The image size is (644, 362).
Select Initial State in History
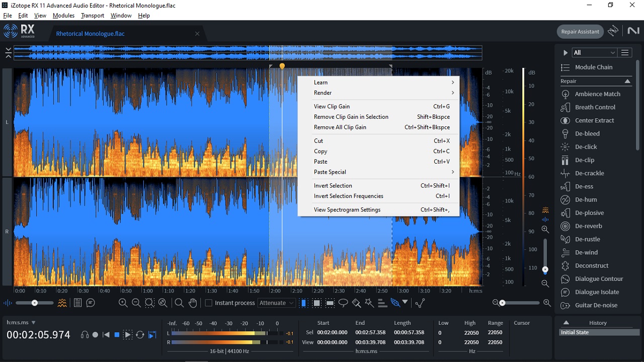(575, 332)
